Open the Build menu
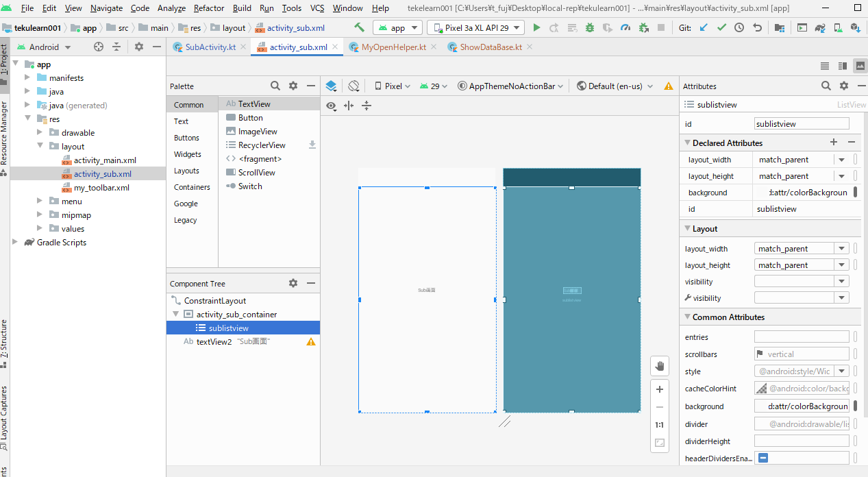This screenshot has width=868, height=477. coord(242,8)
